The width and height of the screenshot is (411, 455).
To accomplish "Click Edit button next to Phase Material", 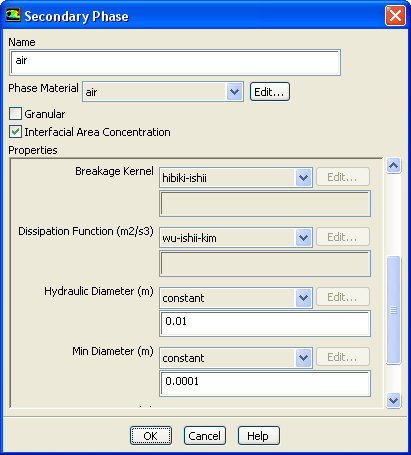I will (x=270, y=92).
